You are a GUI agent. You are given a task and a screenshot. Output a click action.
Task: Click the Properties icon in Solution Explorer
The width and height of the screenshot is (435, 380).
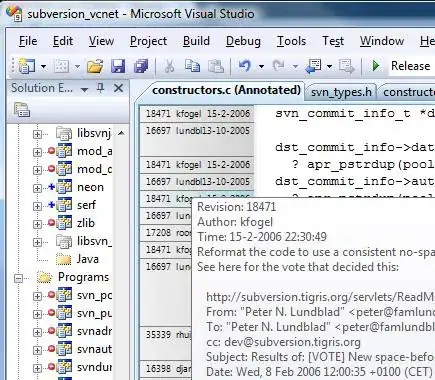[22, 110]
